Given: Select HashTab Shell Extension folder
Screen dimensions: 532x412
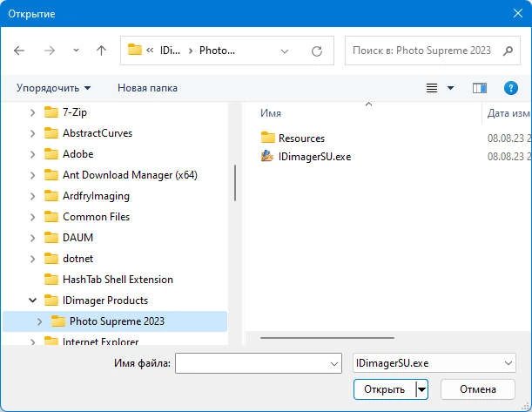Looking at the screenshot, I should (118, 280).
